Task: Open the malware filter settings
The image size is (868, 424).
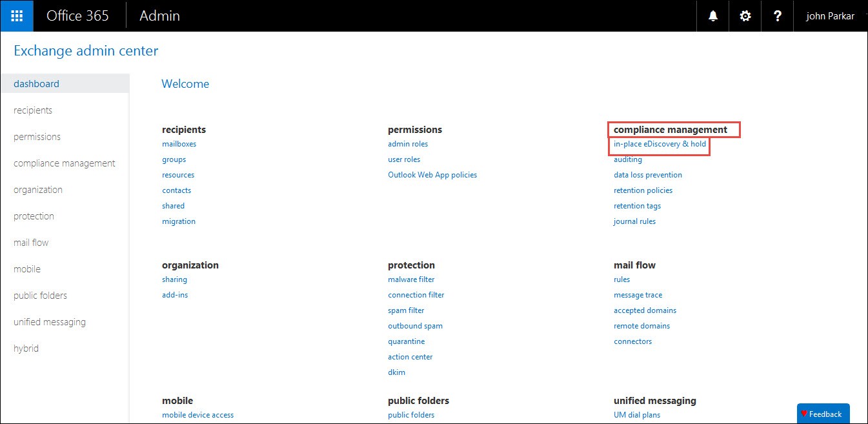Action: click(410, 279)
